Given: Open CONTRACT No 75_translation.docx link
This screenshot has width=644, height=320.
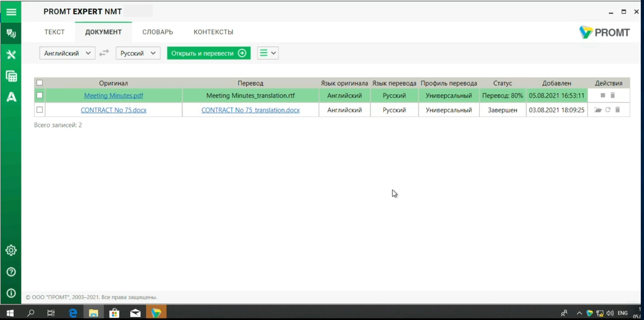Looking at the screenshot, I should coord(251,110).
